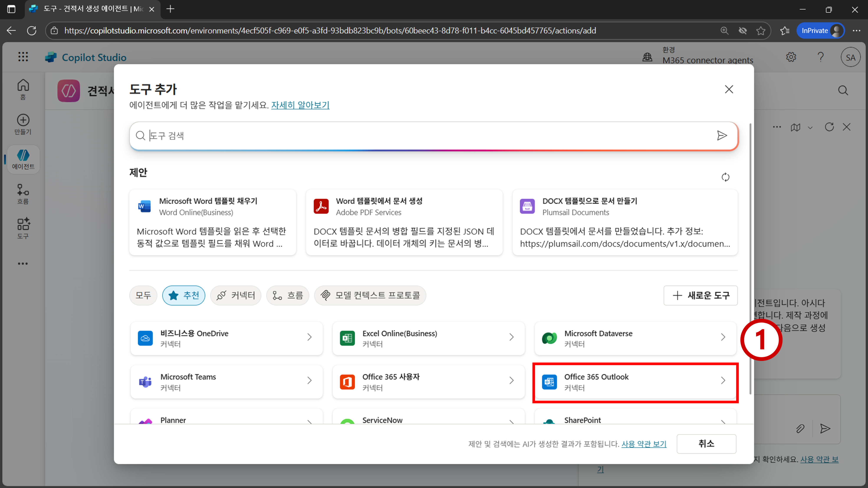The height and width of the screenshot is (488, 868).
Task: Expand the Office 365 Outlook connector
Action: [x=635, y=382]
